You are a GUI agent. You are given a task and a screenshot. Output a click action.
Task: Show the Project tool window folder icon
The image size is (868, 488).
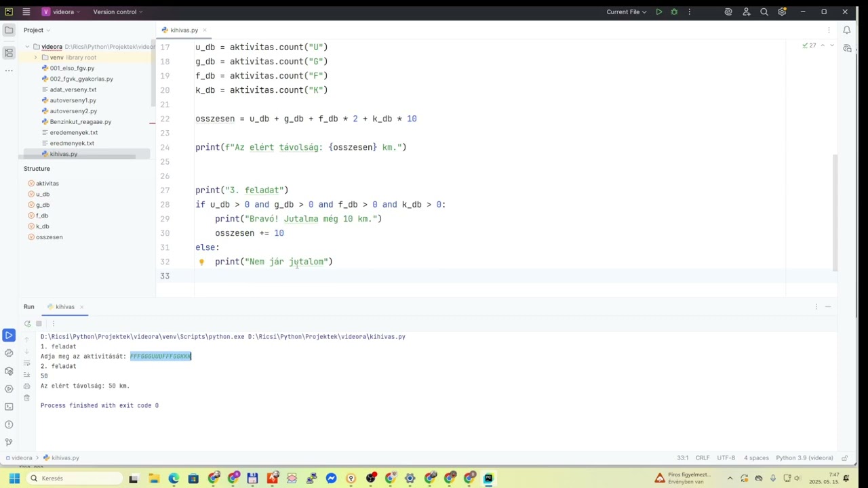click(9, 30)
